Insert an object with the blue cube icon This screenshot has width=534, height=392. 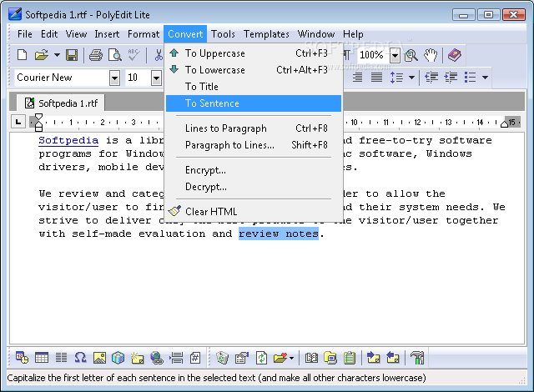(x=118, y=358)
